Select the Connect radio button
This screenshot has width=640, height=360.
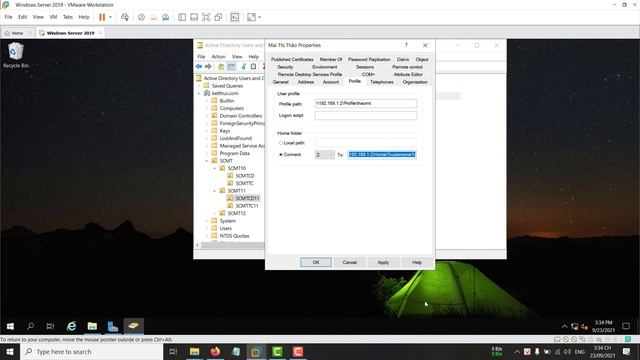(281, 155)
